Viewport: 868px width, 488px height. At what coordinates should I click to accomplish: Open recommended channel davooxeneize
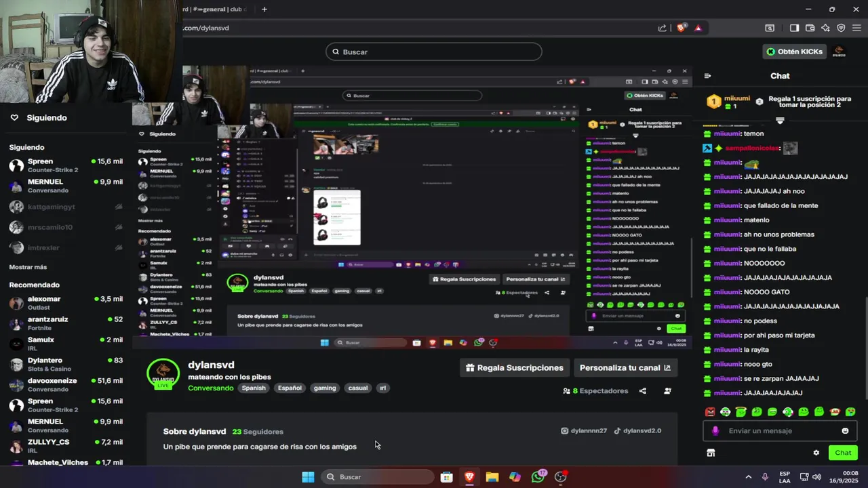point(66,385)
